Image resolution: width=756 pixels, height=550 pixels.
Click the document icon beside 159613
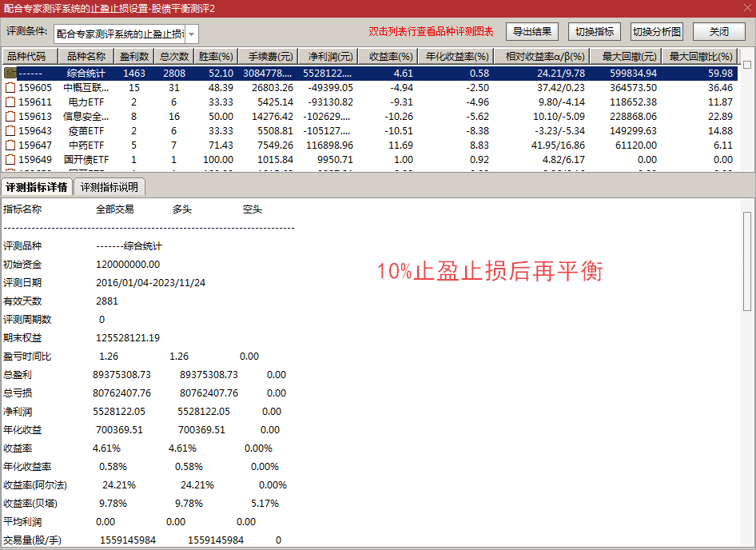(x=10, y=116)
